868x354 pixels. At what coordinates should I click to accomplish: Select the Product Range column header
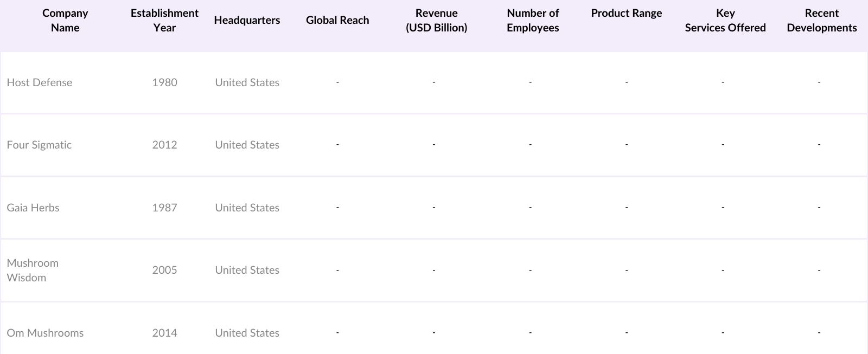point(627,14)
